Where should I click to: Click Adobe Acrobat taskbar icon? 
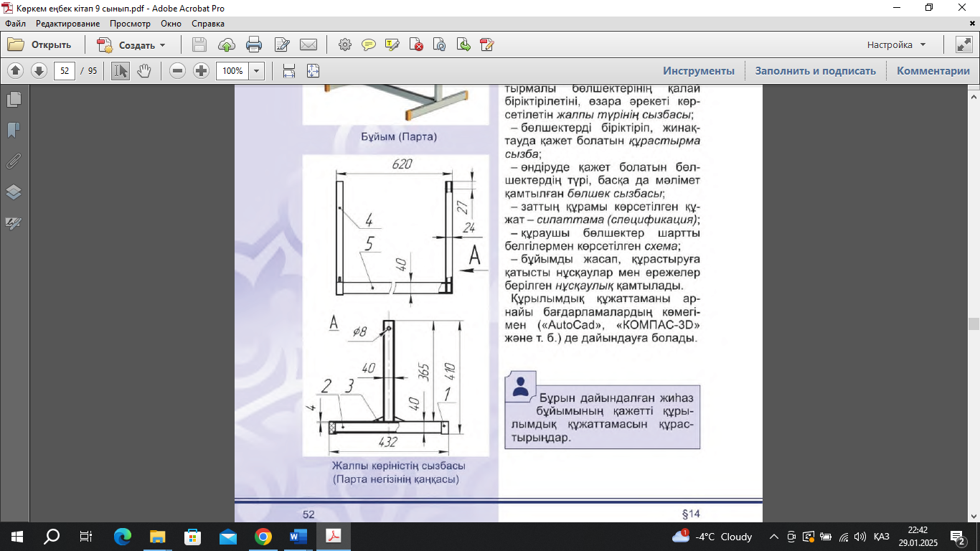coord(334,536)
